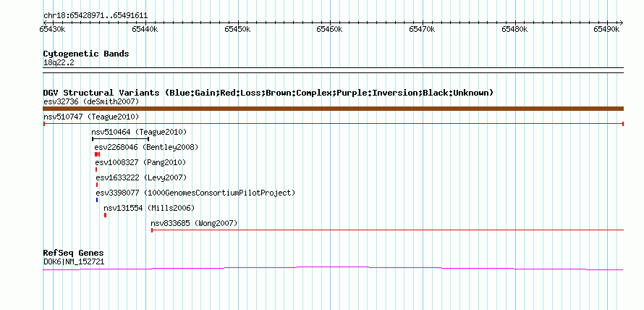Click the esv3398077 blue gain marker
The height and width of the screenshot is (310, 644).
[x=97, y=200]
